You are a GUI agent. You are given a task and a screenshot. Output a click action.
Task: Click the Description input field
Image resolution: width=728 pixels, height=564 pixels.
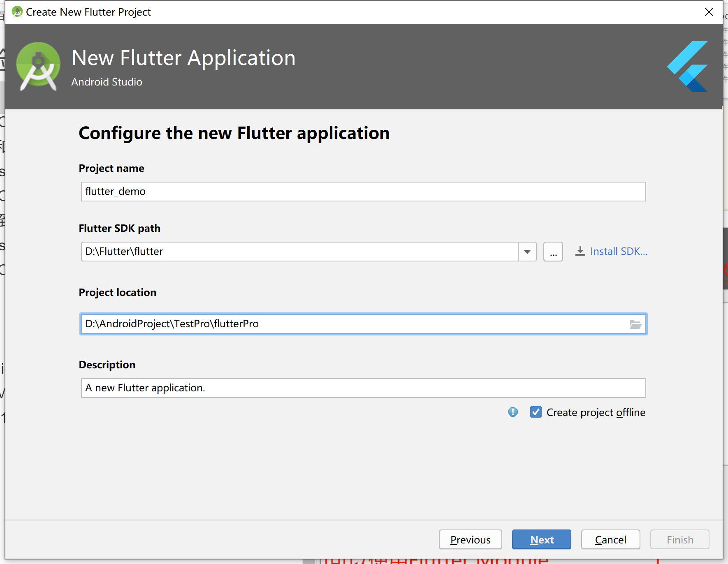click(x=363, y=388)
